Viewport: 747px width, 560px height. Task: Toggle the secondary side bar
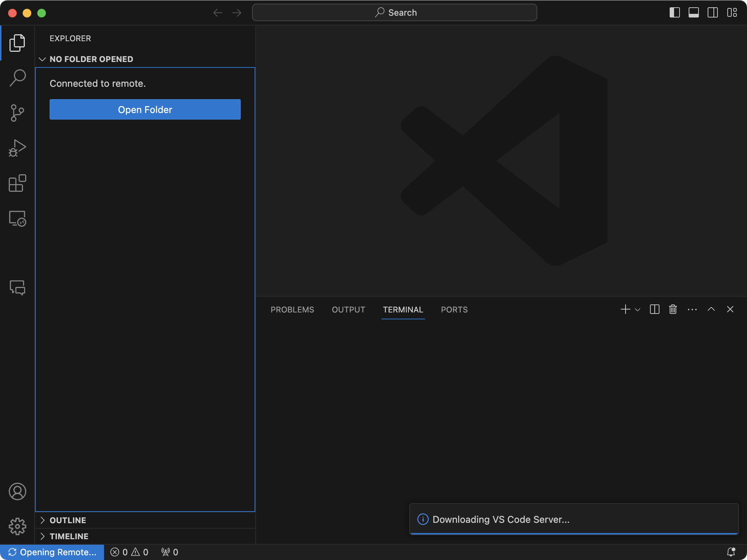(713, 13)
